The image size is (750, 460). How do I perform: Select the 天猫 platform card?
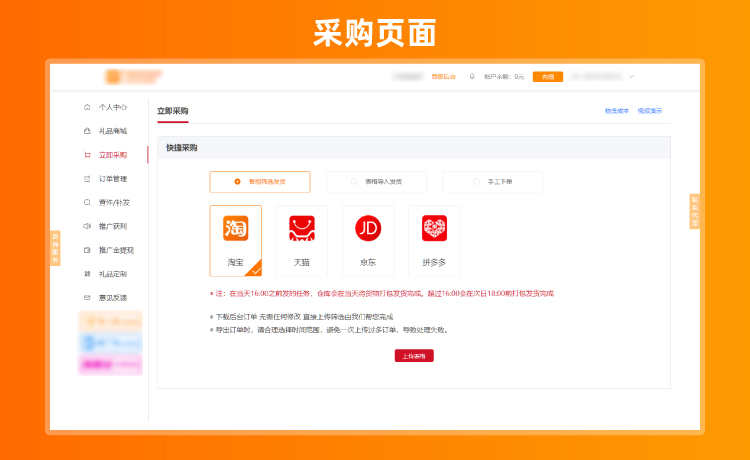302,241
